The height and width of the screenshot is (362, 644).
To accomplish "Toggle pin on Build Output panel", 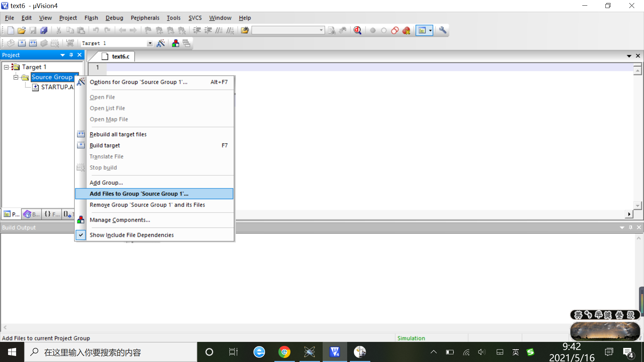I will click(631, 227).
